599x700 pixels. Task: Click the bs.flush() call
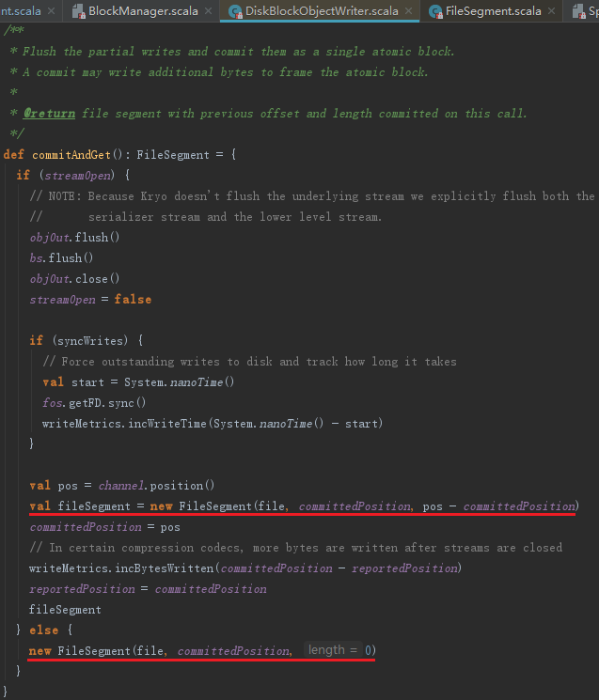click(x=61, y=258)
